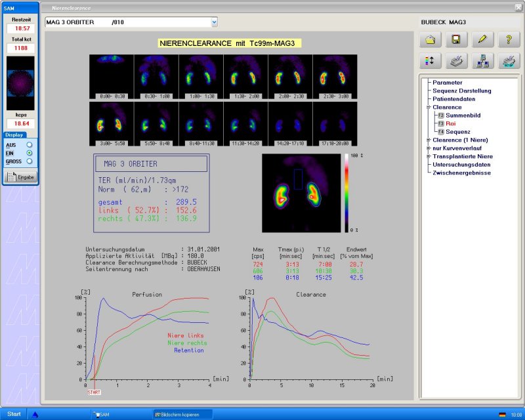Viewport: 525px width, 420px height.
Task: Click the printer icon
Action: point(456,62)
